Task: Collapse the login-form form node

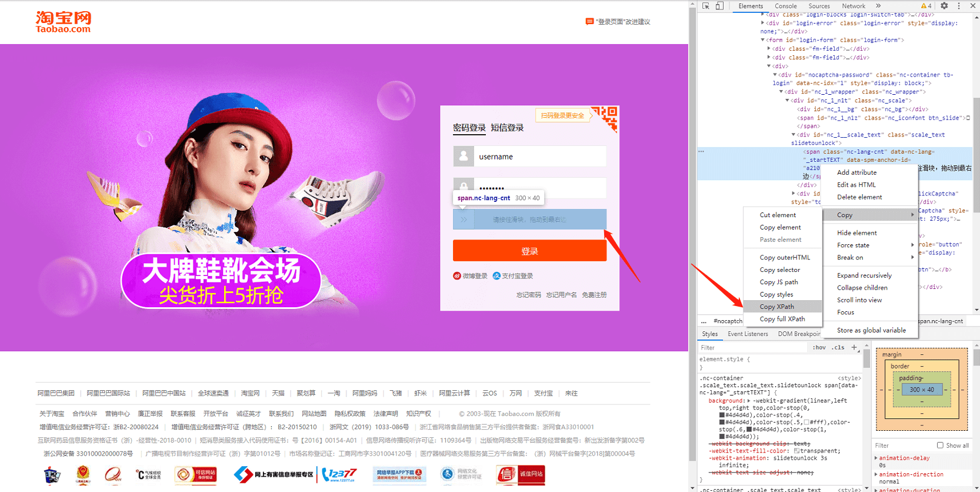Action: pyautogui.click(x=763, y=40)
